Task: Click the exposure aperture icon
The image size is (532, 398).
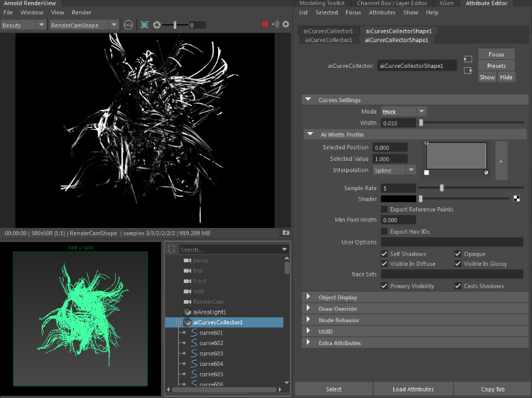Action: tap(157, 25)
